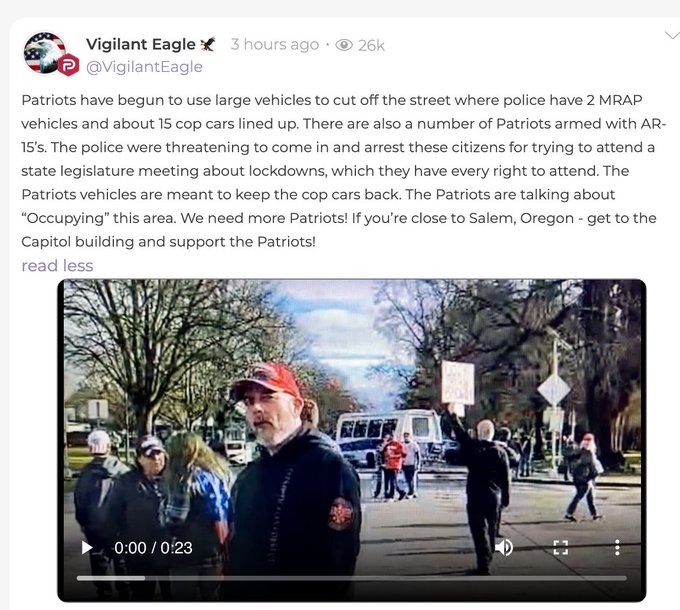This screenshot has height=610, width=680.
Task: Click the eagle emblem beside the username
Action: pyautogui.click(x=207, y=44)
